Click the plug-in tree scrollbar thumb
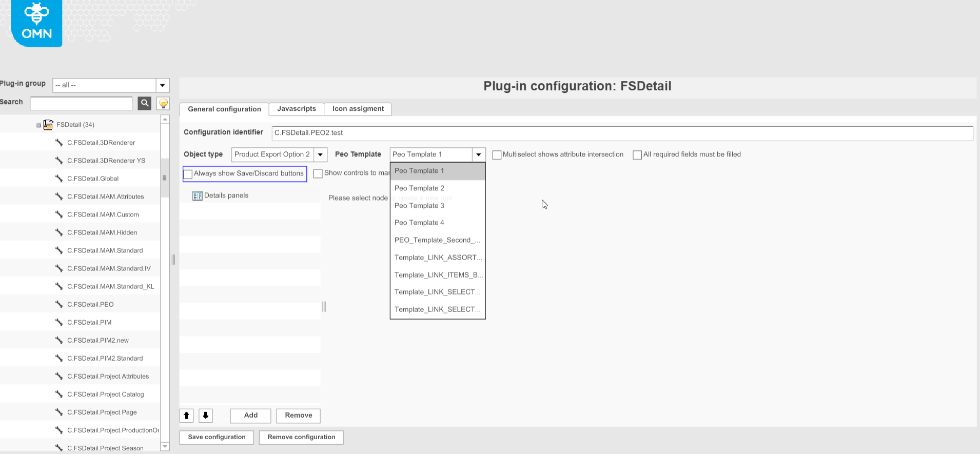Screen dimensions: 980x454 165,178
